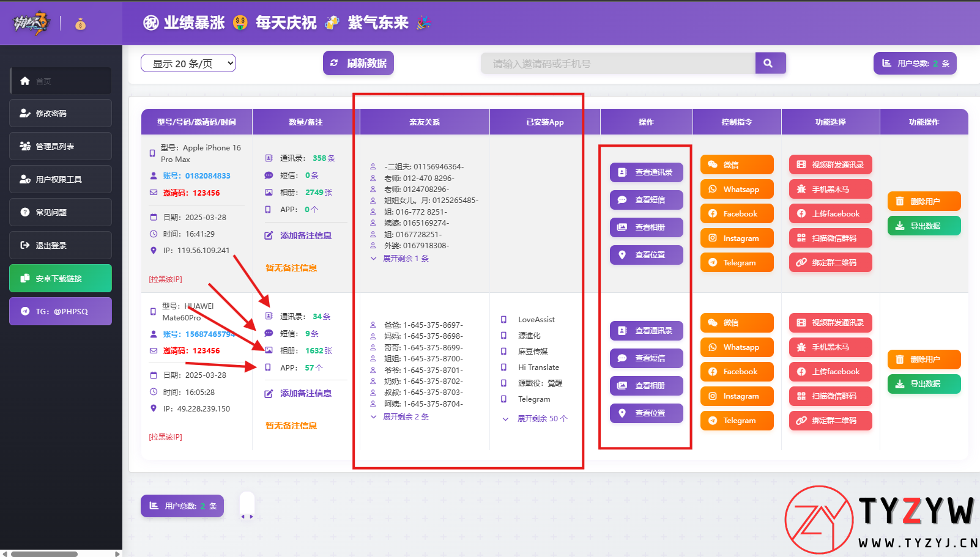Open 修改密码 in the sidebar
The height and width of the screenshot is (557, 980).
point(61,113)
